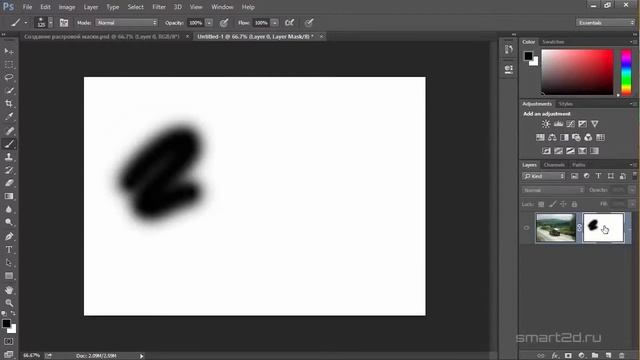Select the Horizontal Type tool
The image size is (640, 360).
pos(9,249)
